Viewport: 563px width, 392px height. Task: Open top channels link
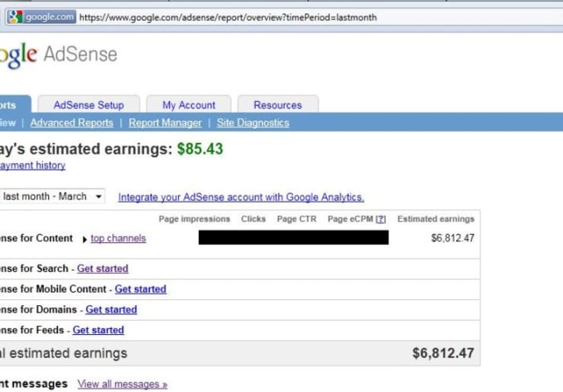point(118,238)
